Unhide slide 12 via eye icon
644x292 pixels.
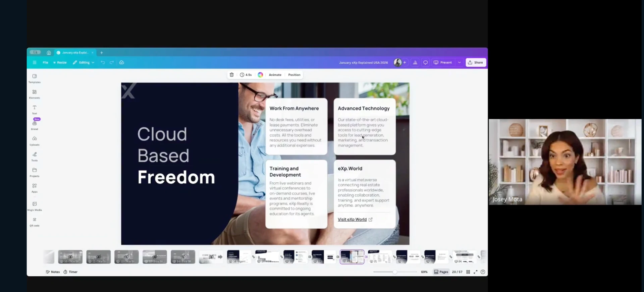pyautogui.click(x=127, y=257)
